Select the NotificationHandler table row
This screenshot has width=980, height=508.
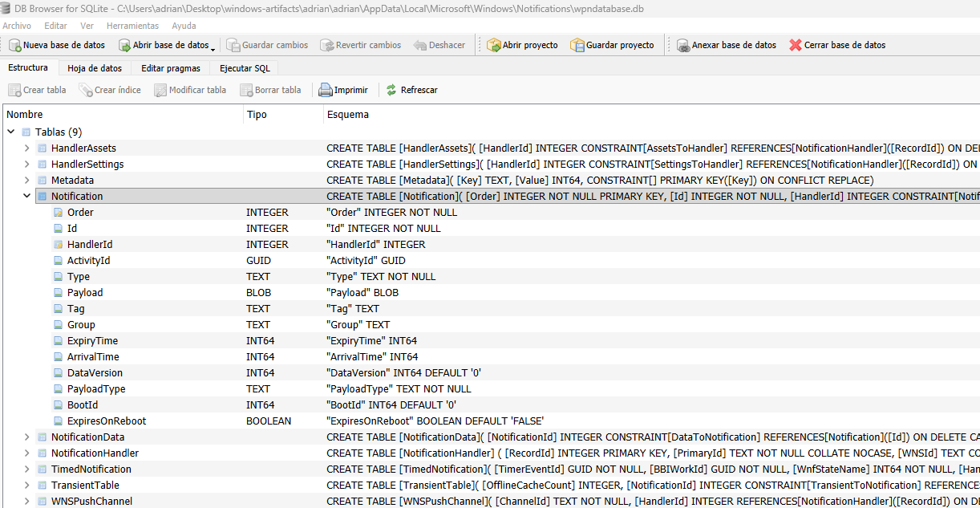coord(95,453)
